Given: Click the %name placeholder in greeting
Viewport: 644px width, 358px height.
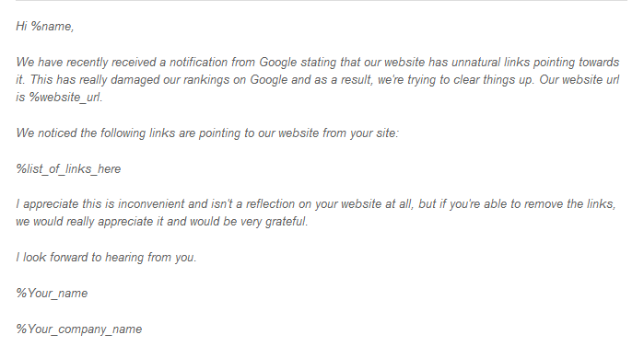Looking at the screenshot, I should coord(53,27).
